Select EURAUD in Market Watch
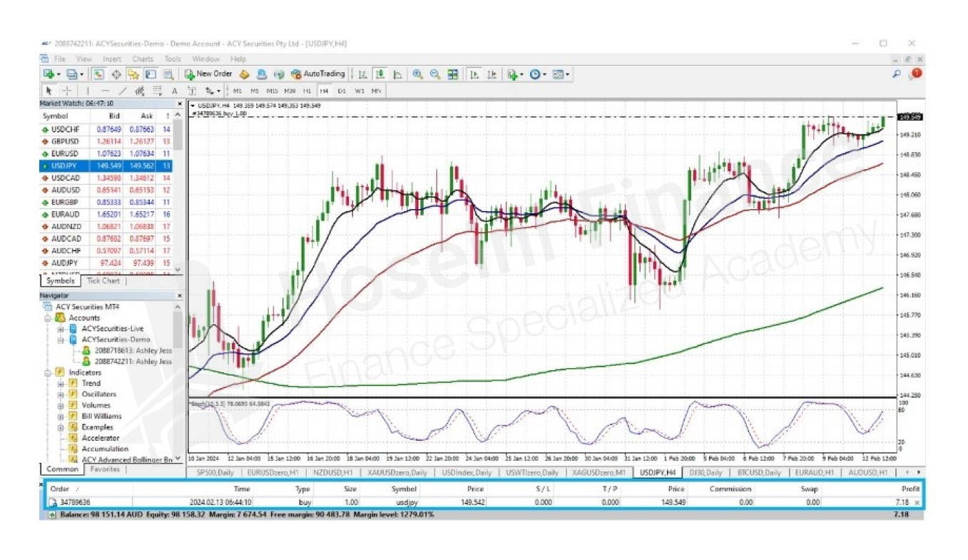The height and width of the screenshot is (560, 968). tap(106, 214)
